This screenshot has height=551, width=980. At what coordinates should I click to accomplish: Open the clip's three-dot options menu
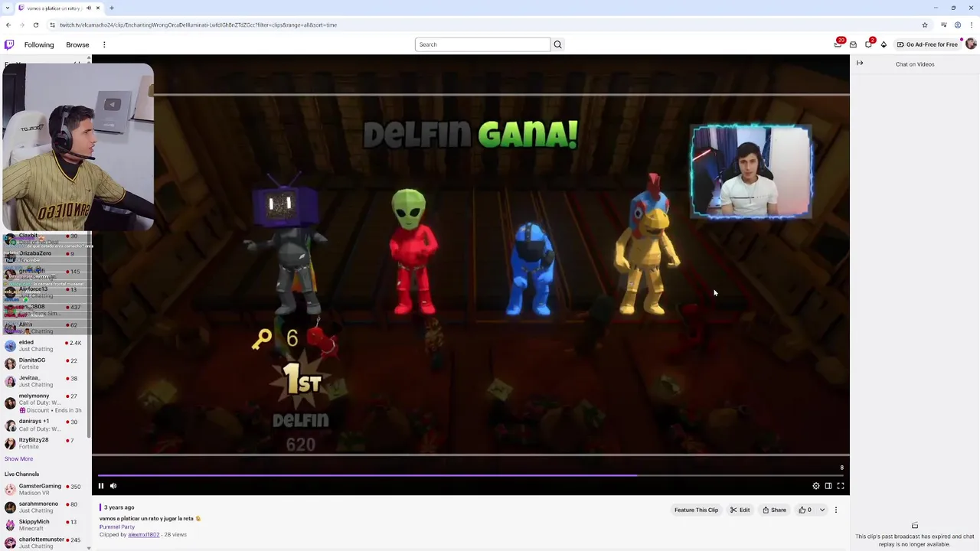836,510
